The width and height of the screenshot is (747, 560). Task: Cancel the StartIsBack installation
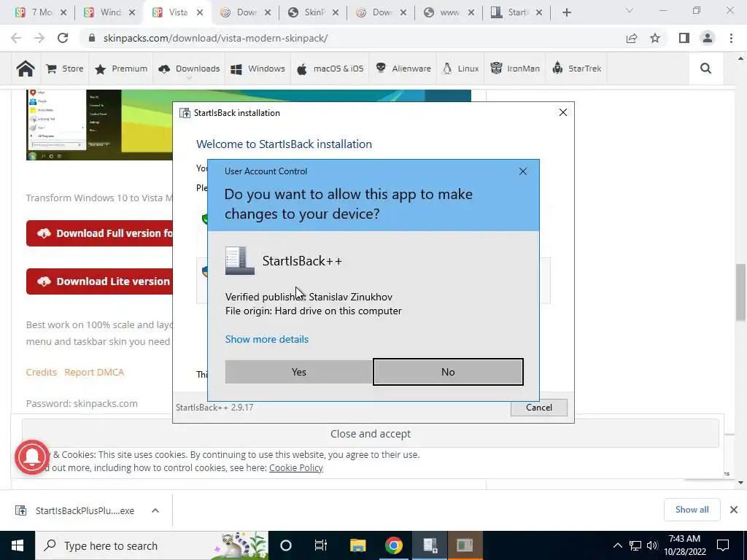tap(539, 408)
